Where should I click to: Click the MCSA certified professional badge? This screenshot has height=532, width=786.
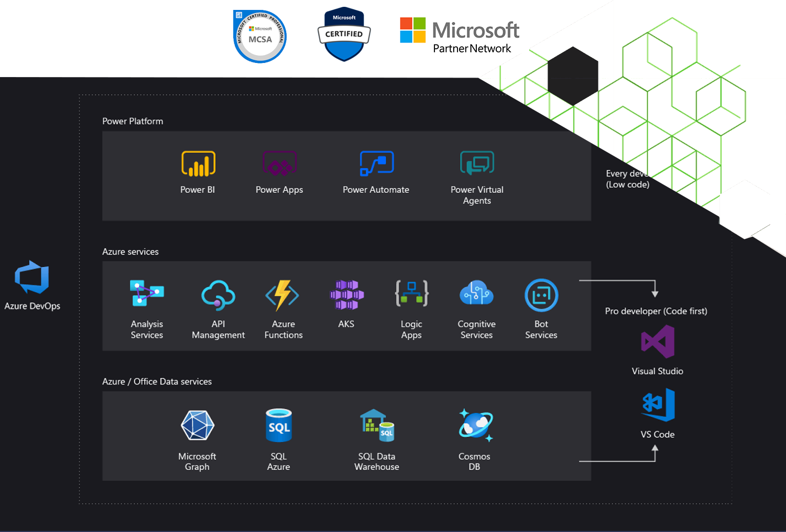click(x=260, y=36)
